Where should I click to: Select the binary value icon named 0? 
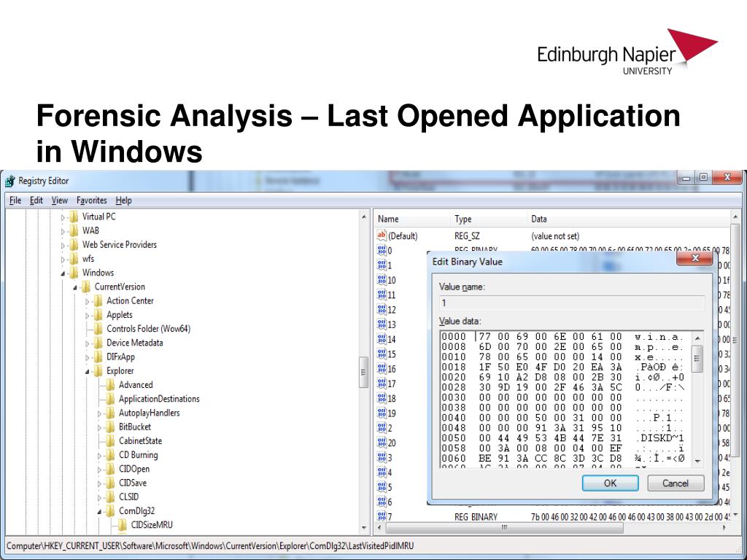tap(382, 251)
